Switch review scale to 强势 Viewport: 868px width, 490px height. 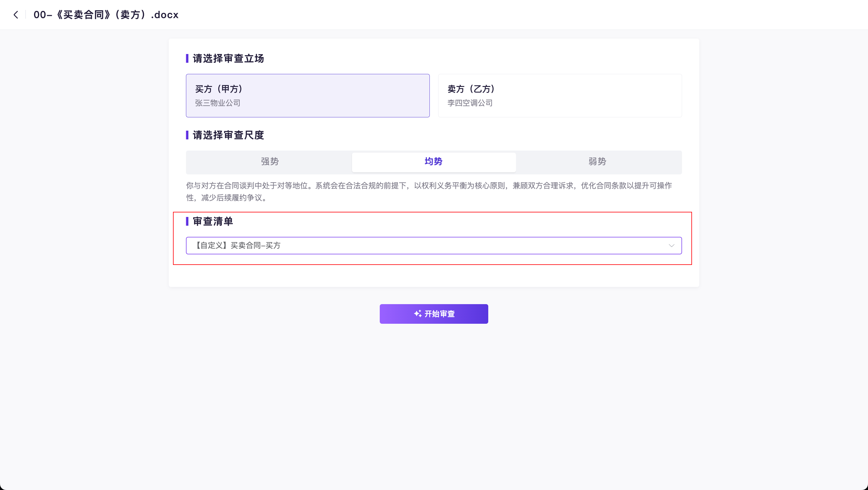[269, 161]
